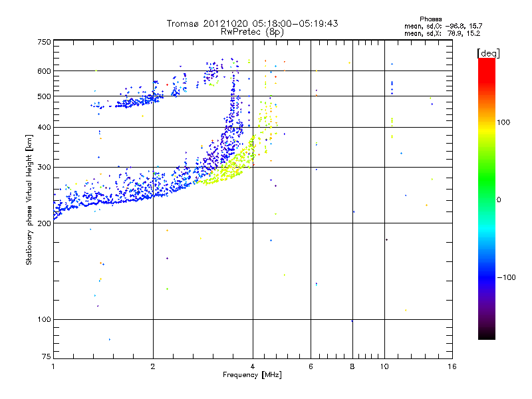Click the "Phases" heading above the statistics
Viewport: 532px width, 399px height.
tap(430, 19)
